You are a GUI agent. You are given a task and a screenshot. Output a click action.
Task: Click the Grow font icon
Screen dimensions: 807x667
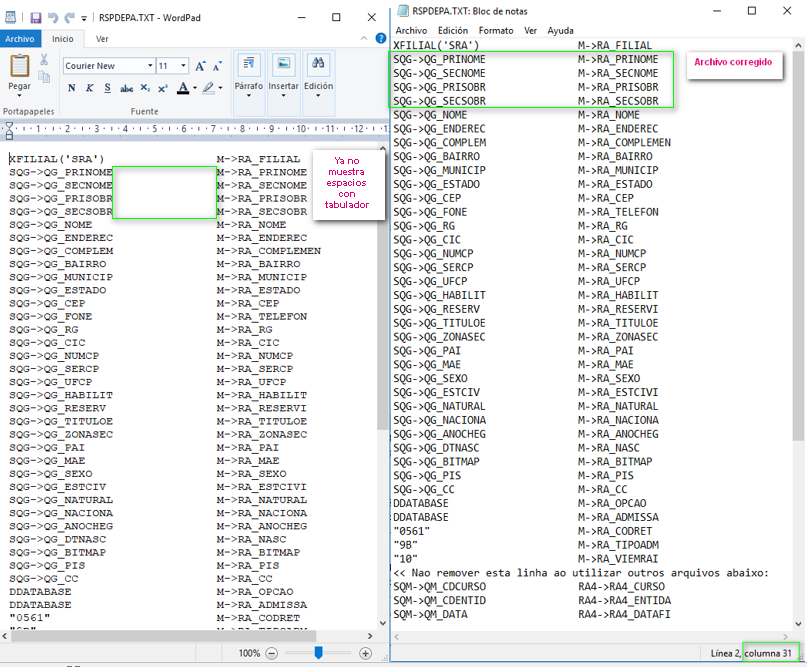[x=200, y=66]
